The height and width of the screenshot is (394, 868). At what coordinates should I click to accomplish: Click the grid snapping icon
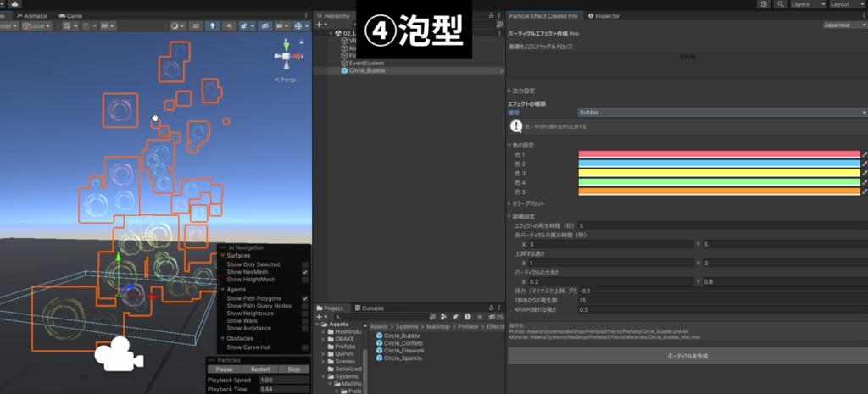click(88, 26)
